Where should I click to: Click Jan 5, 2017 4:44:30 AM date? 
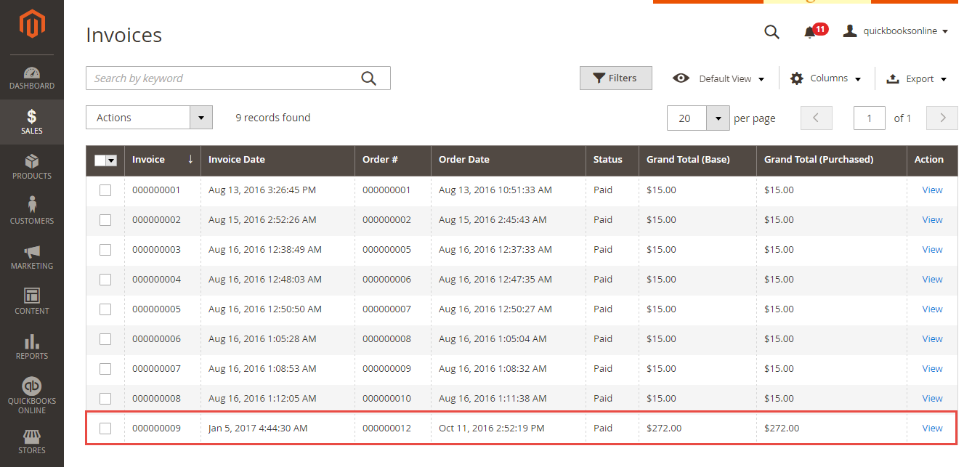[x=258, y=429]
